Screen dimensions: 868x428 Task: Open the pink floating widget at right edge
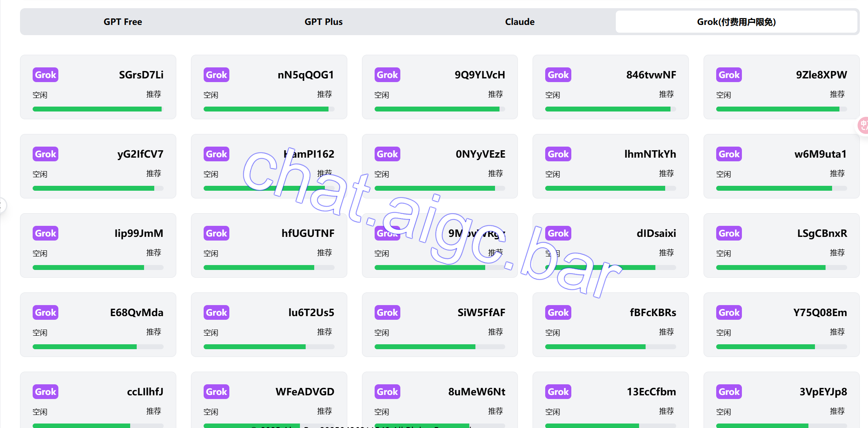pos(862,125)
